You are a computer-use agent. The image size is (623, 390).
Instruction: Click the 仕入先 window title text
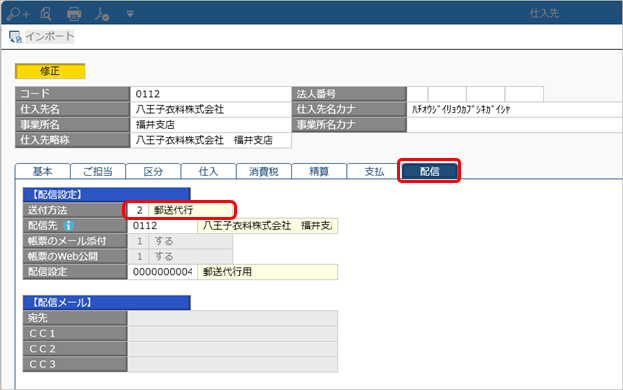544,14
